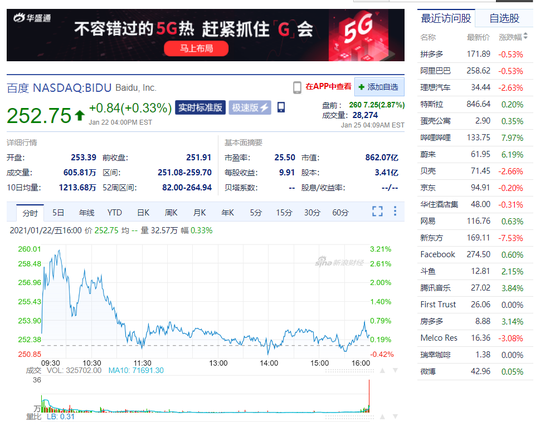The width and height of the screenshot is (550, 422).
Task: Switch to the 实时标准版 mode
Action: [x=200, y=107]
